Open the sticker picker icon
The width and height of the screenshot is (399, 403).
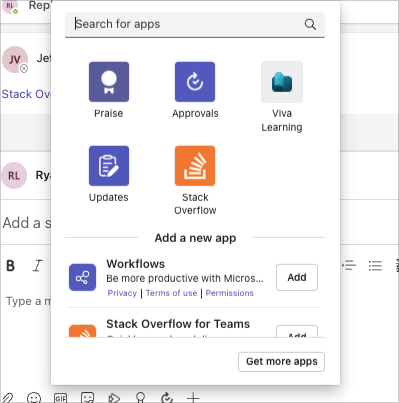pyautogui.click(x=87, y=398)
